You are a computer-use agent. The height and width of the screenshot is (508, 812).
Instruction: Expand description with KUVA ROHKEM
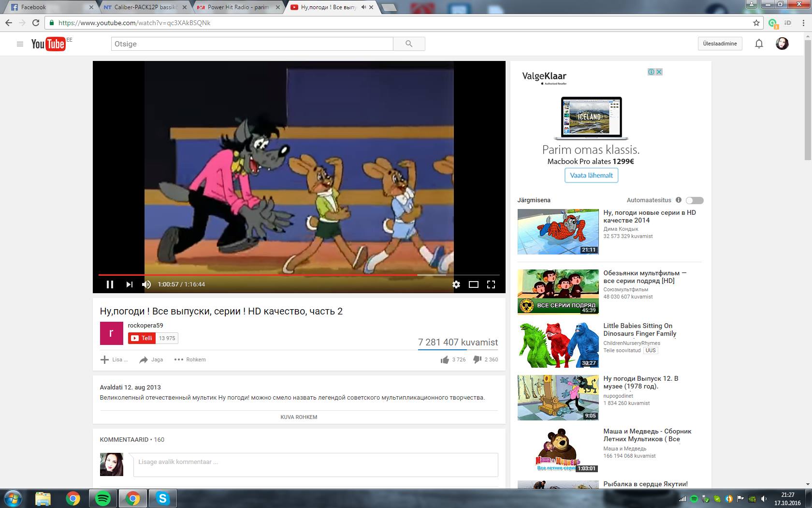coord(299,417)
